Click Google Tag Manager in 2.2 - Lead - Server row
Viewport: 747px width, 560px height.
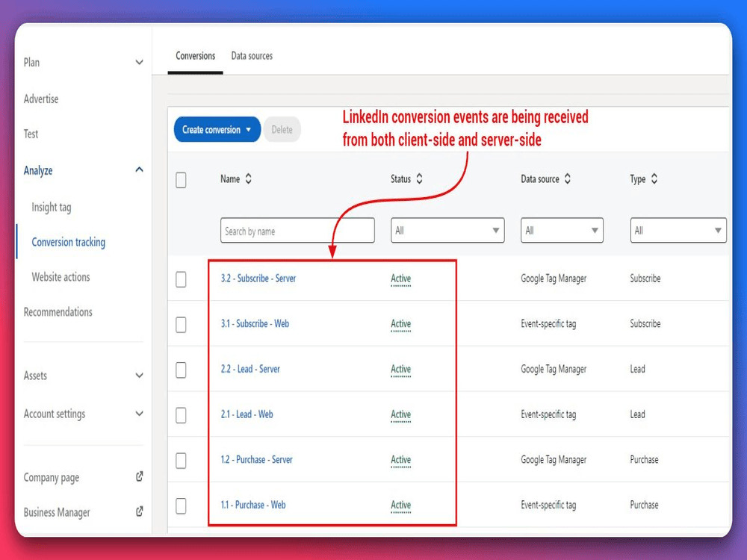click(554, 369)
